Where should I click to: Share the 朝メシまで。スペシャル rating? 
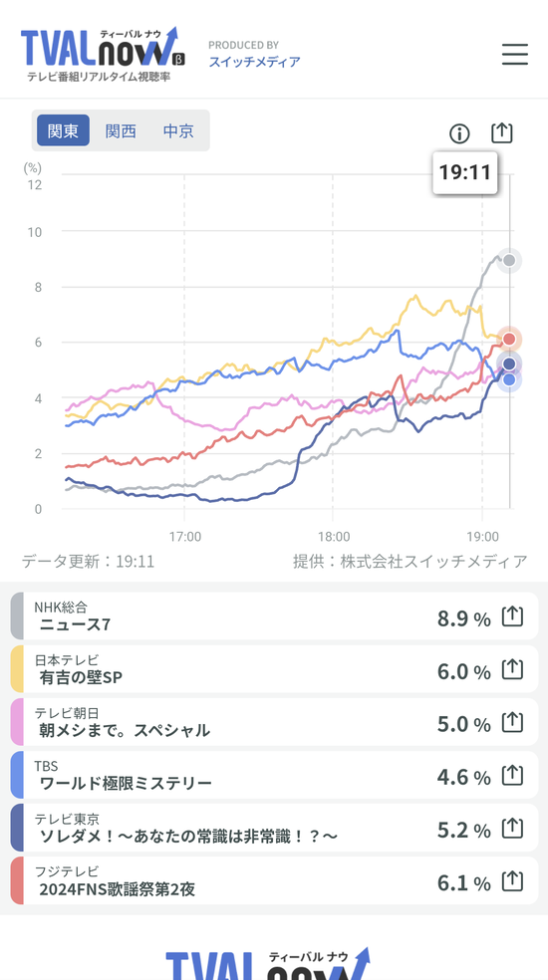(512, 723)
